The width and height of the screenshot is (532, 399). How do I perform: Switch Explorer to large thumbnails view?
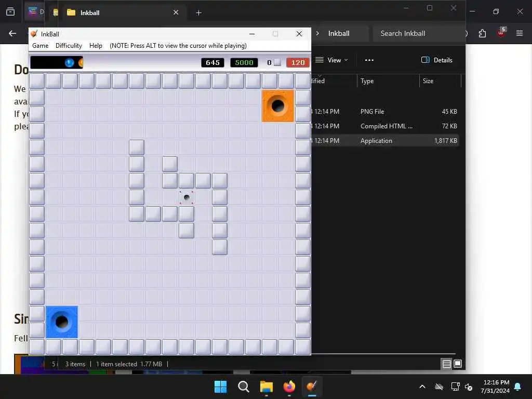point(458,364)
